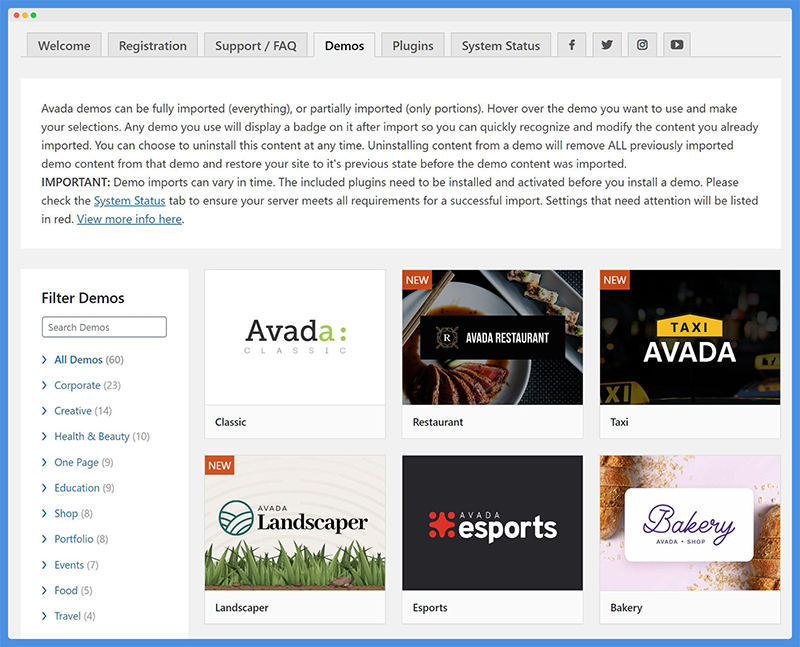
Task: Switch to the Welcome tab
Action: (64, 45)
